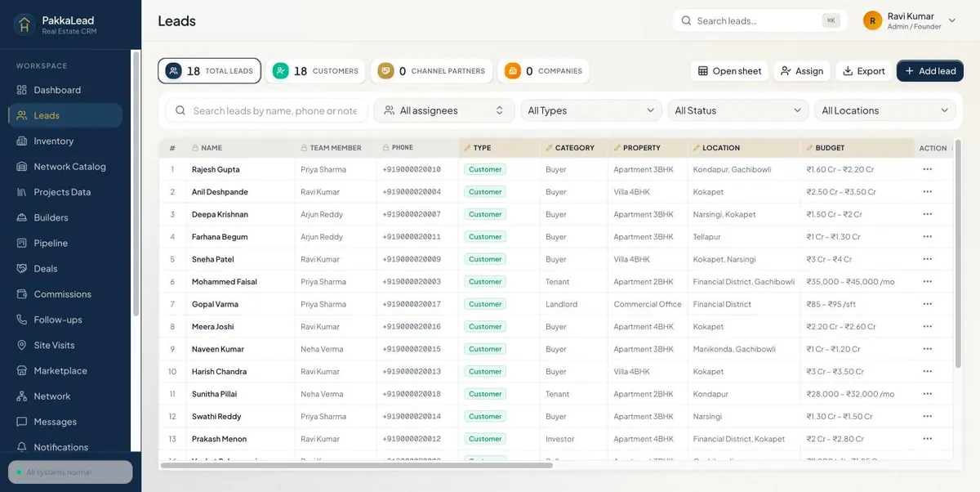Screen dimensions: 980x492
Task: Click the lead name Deepa Krishnan
Action: coord(220,214)
